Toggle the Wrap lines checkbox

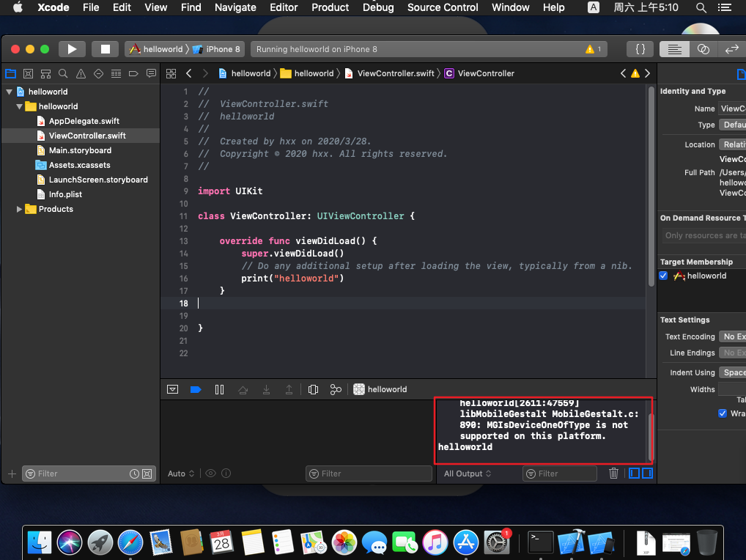pyautogui.click(x=723, y=413)
